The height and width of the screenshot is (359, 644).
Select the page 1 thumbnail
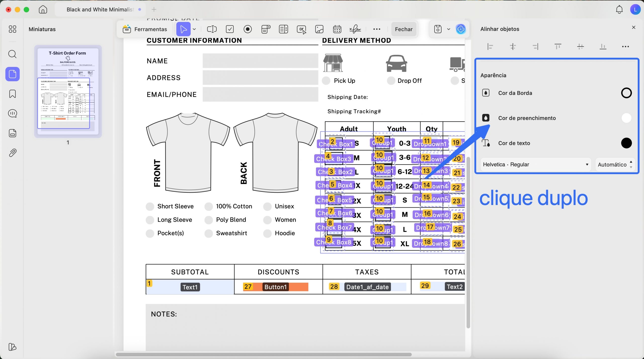pyautogui.click(x=68, y=91)
